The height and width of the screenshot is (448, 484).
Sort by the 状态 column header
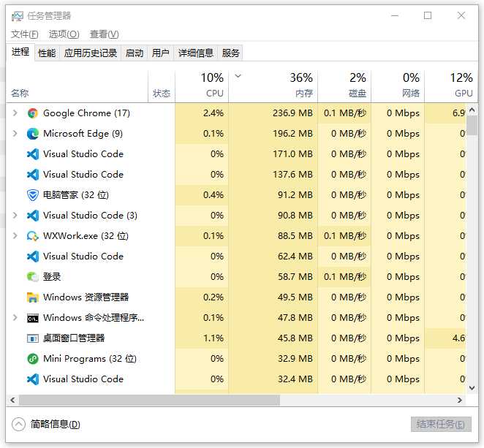click(162, 86)
